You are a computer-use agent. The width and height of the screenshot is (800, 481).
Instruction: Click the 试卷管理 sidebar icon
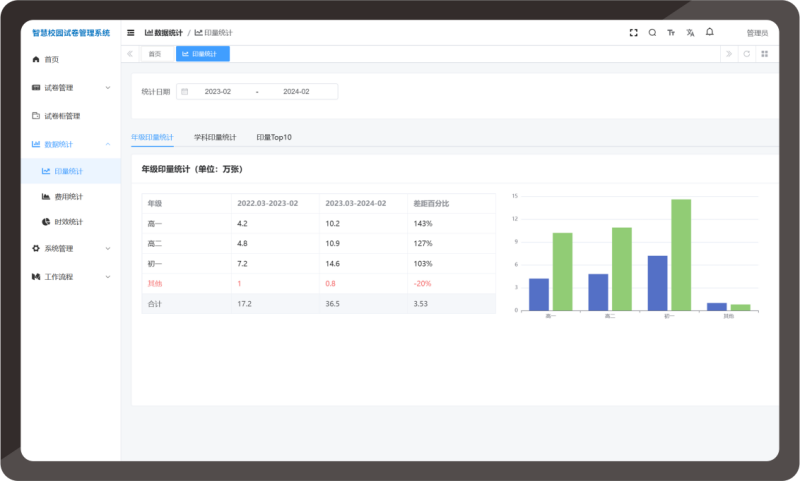tap(36, 88)
